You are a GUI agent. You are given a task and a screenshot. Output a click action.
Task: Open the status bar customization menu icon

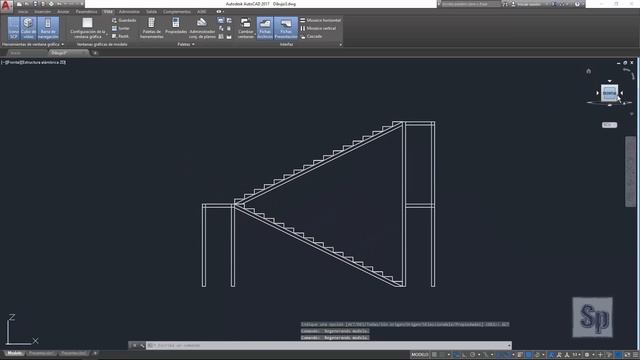click(x=636, y=355)
